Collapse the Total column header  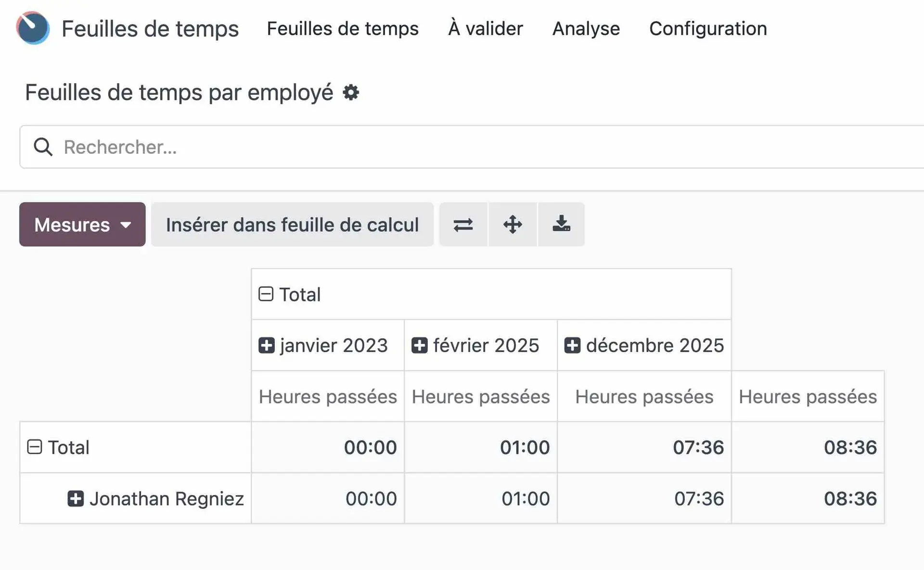[x=266, y=294]
